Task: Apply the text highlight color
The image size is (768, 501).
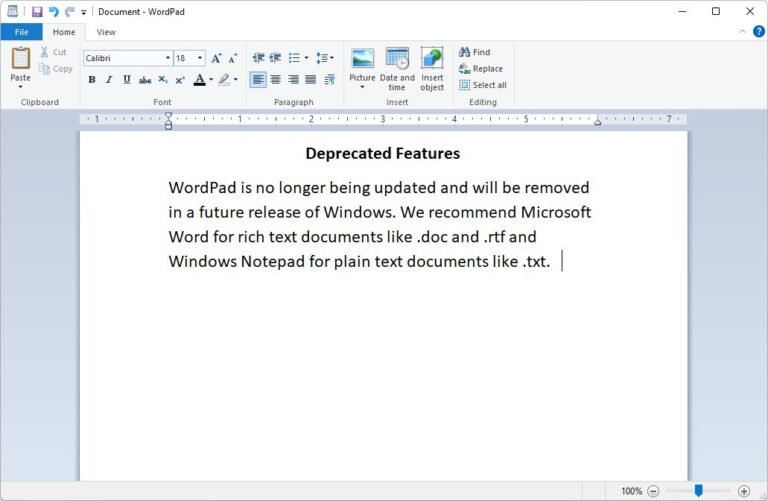Action: point(224,80)
